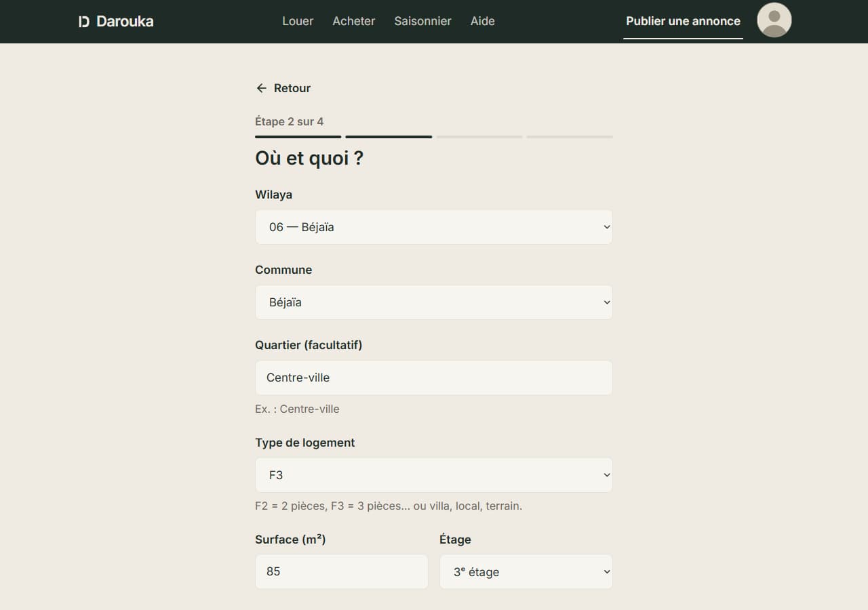Image resolution: width=868 pixels, height=610 pixels.
Task: Click Publier une annonce
Action: [x=684, y=21]
